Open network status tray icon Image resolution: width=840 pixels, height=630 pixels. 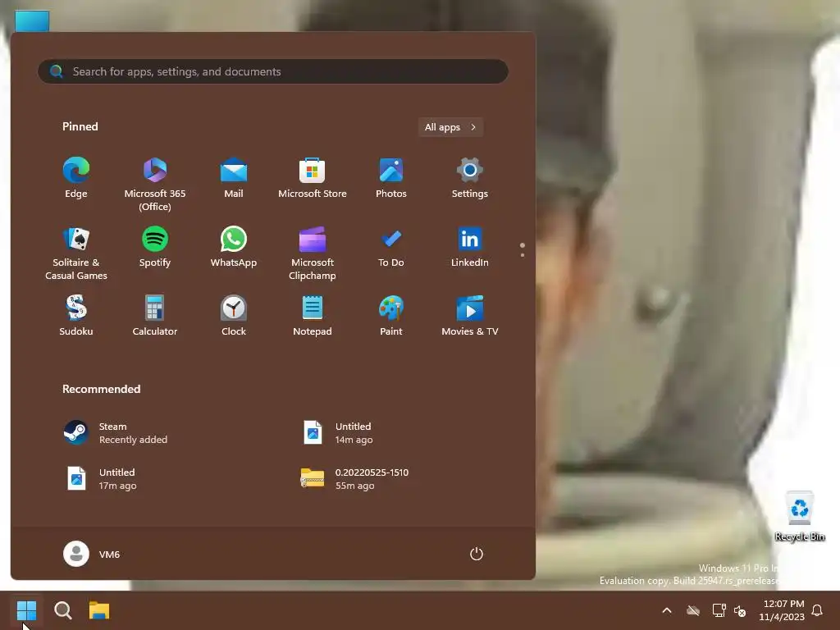719,610
